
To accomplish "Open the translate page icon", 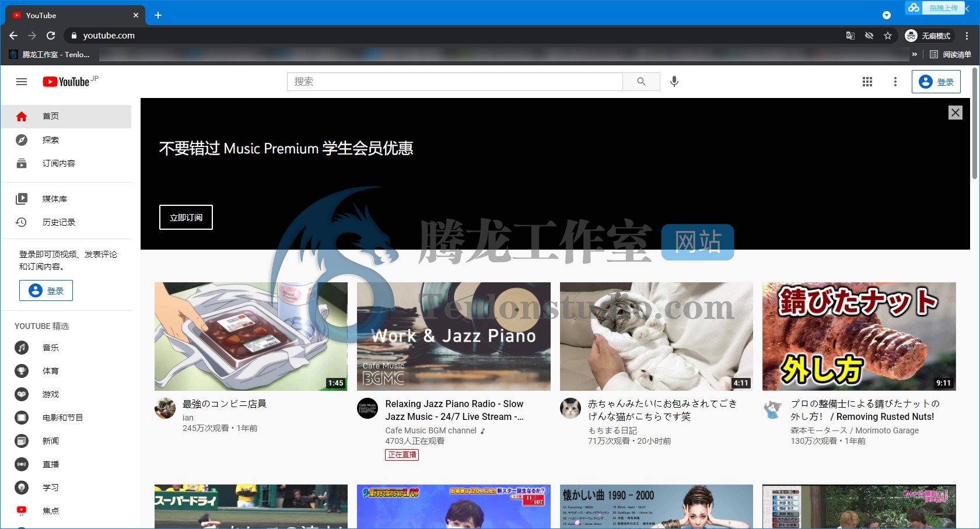I will tap(850, 36).
